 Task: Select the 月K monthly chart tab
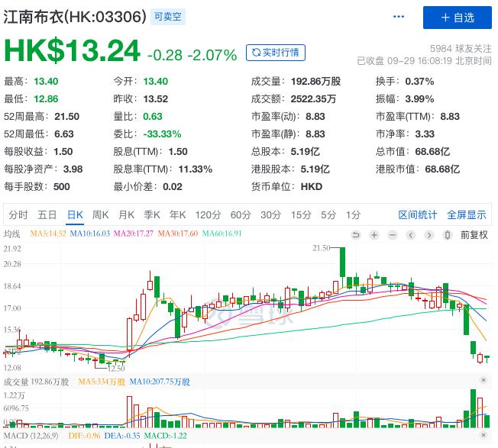[x=126, y=214]
